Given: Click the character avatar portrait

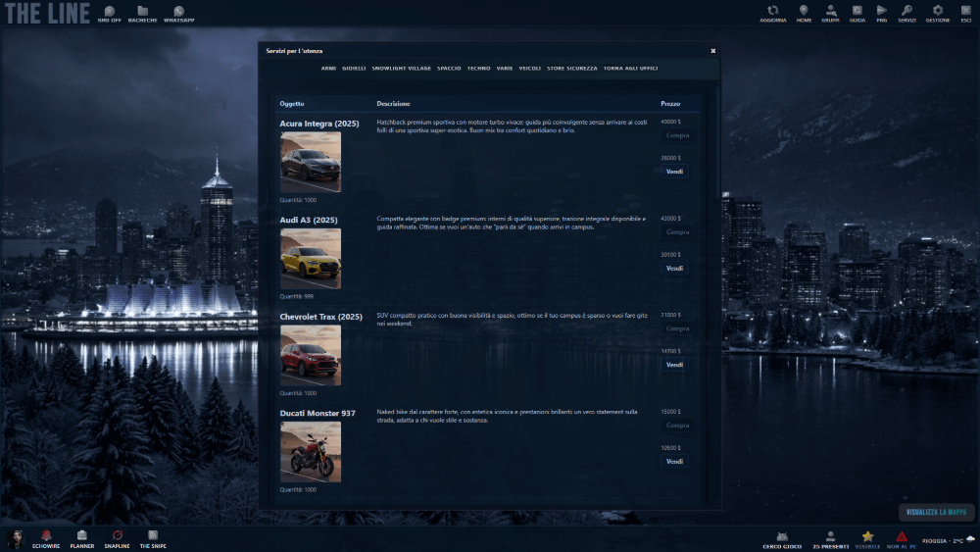Looking at the screenshot, I should [x=15, y=538].
